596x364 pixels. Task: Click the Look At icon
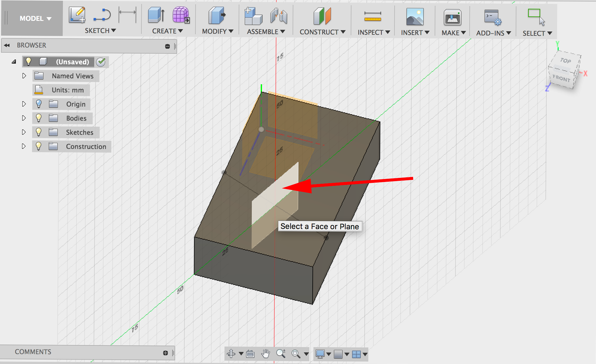(x=250, y=354)
